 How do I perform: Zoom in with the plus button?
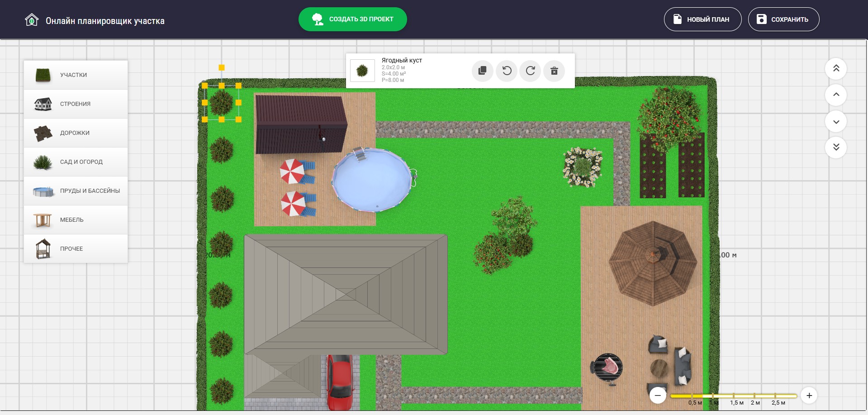click(x=809, y=396)
